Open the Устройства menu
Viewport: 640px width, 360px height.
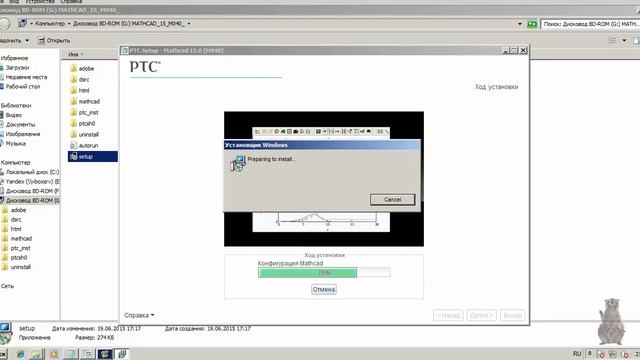[40, 2]
